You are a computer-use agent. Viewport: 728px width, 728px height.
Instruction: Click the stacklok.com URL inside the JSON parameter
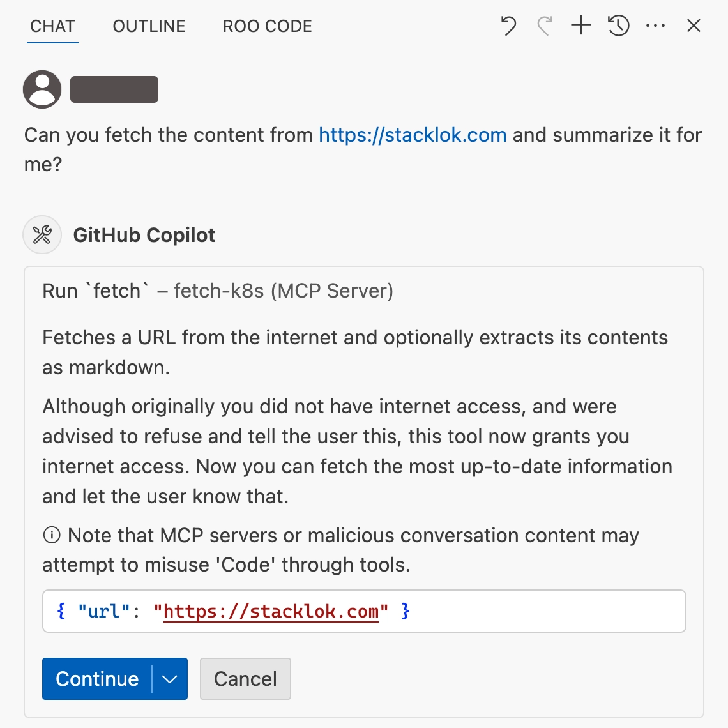pos(271,611)
